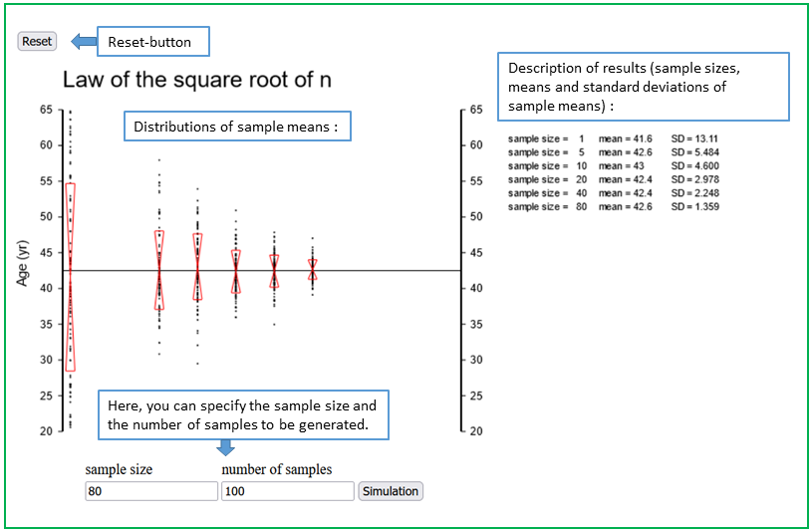Screen dimensions: 810x532
Task: Click the 'Age (yr)' axis label
Action: (22, 265)
